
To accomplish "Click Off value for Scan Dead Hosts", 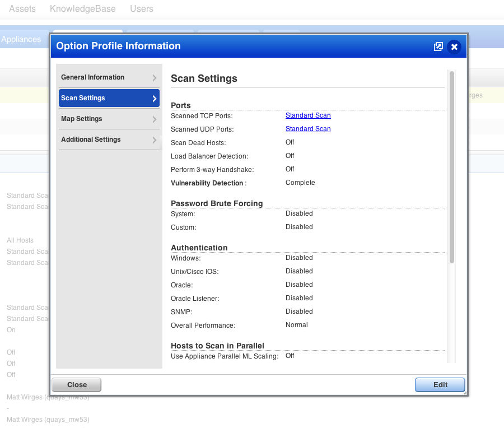I will [x=290, y=142].
